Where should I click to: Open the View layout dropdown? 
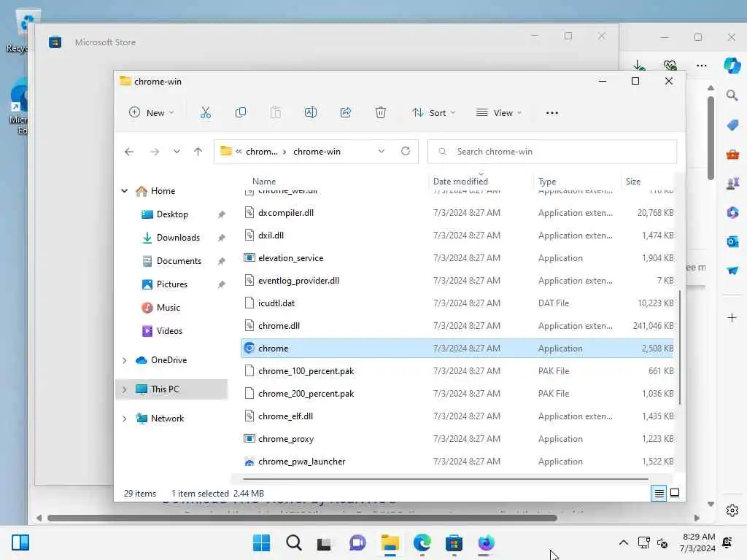coord(499,113)
